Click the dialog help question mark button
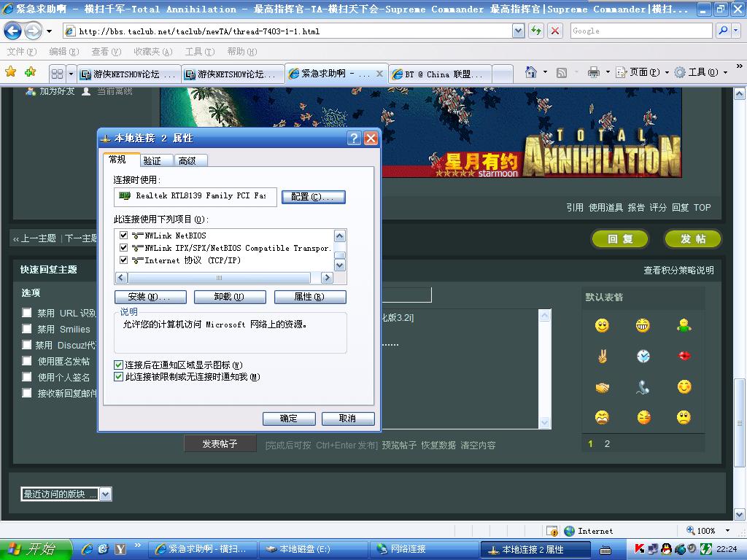This screenshot has width=747, height=560. coord(354,139)
